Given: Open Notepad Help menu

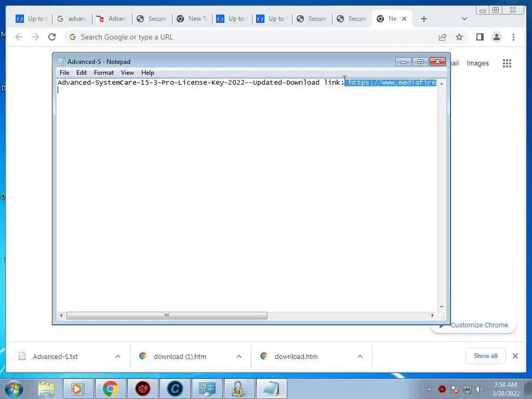Looking at the screenshot, I should tap(148, 73).
